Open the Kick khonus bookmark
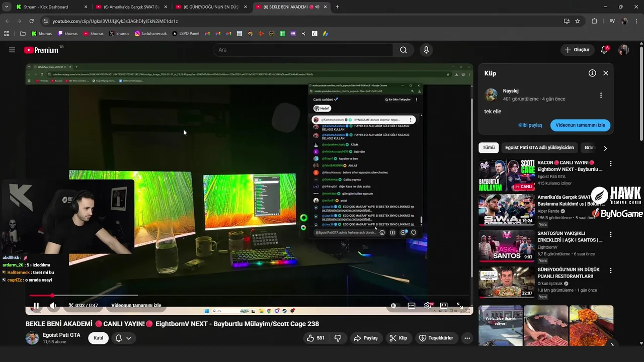Image resolution: width=644 pixels, height=362 pixels. pos(42,34)
